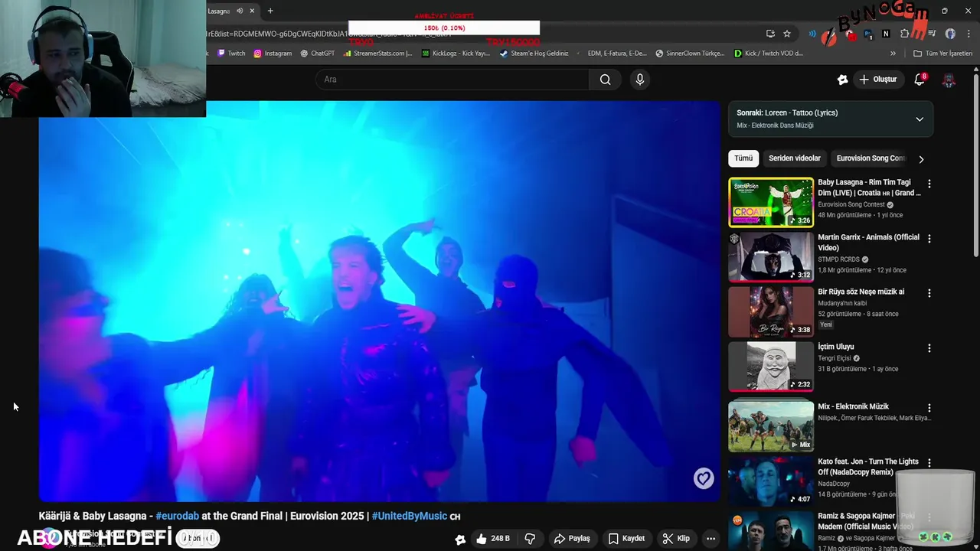980x551 pixels.
Task: Open options for Bir Rüya video
Action: click(929, 293)
